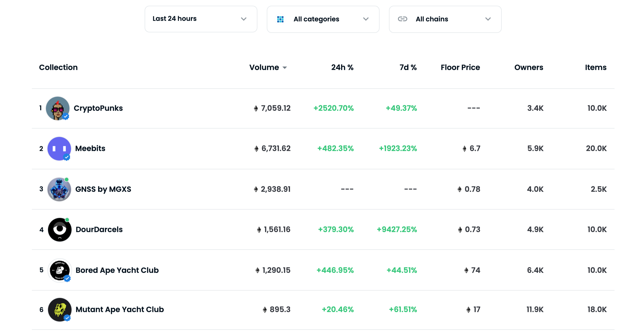Open the Bored Ape Yacht Club avatar
Viewport: 644px width, 332px height.
(x=60, y=270)
